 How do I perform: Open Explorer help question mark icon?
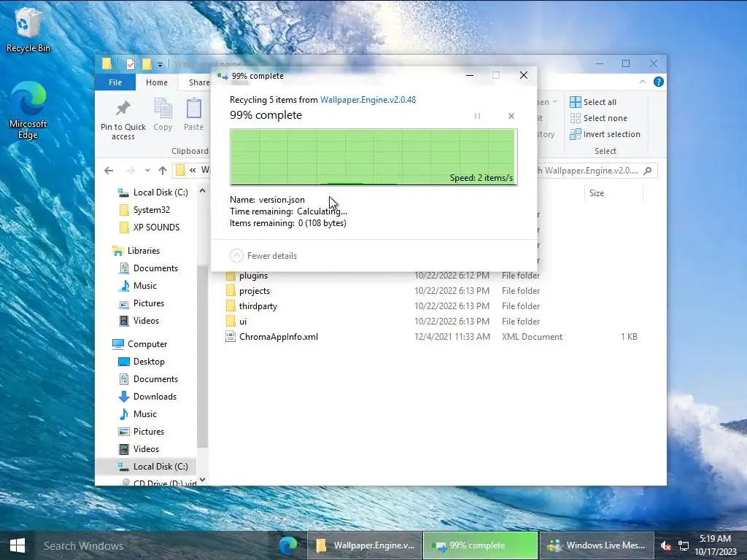659,82
